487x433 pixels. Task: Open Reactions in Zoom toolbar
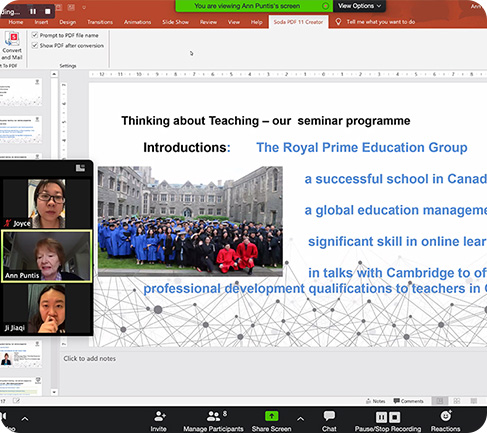coord(446,421)
